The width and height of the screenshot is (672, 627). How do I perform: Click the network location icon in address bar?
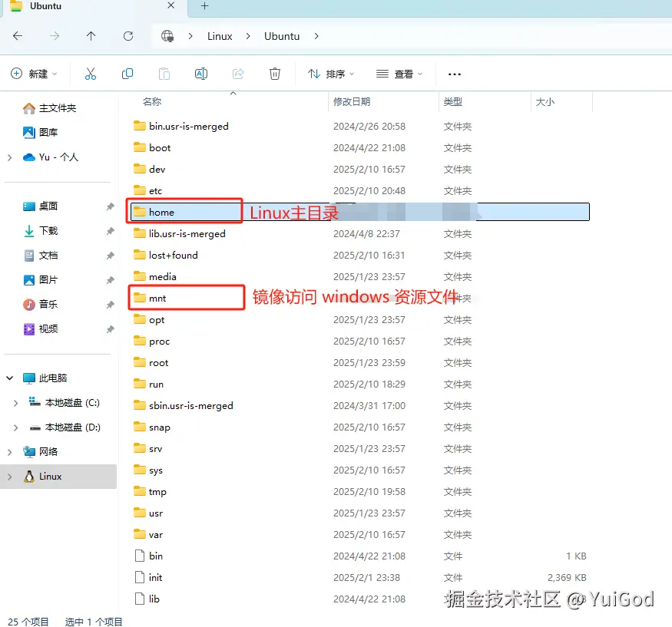[167, 36]
